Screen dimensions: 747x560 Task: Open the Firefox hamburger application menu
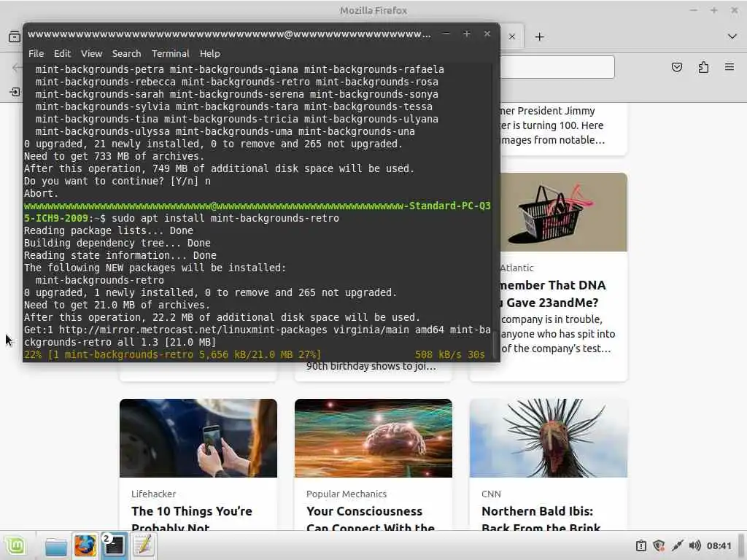tap(729, 67)
